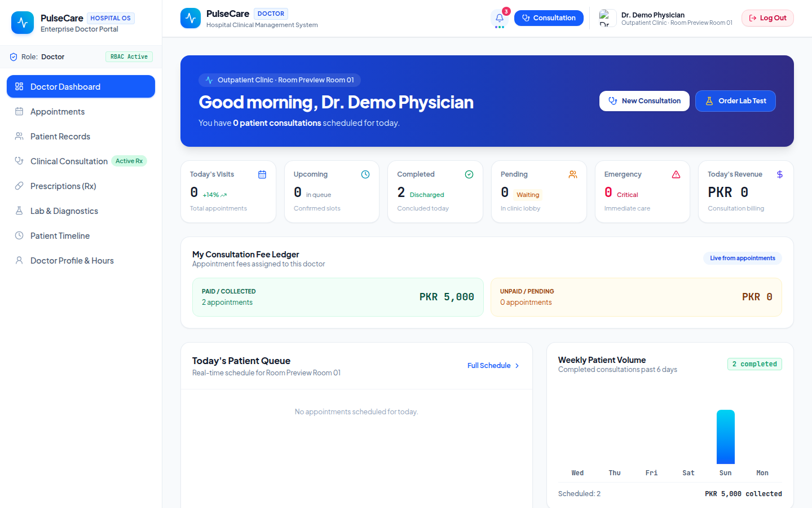
Task: Start a New Consultation from banner
Action: (x=645, y=101)
